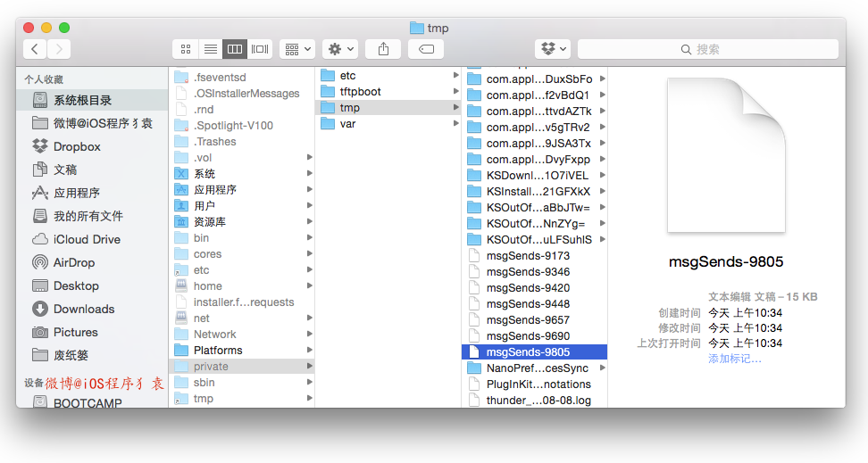Image resolution: width=868 pixels, height=463 pixels.
Task: Open Desktop in the sidebar
Action: click(x=93, y=286)
